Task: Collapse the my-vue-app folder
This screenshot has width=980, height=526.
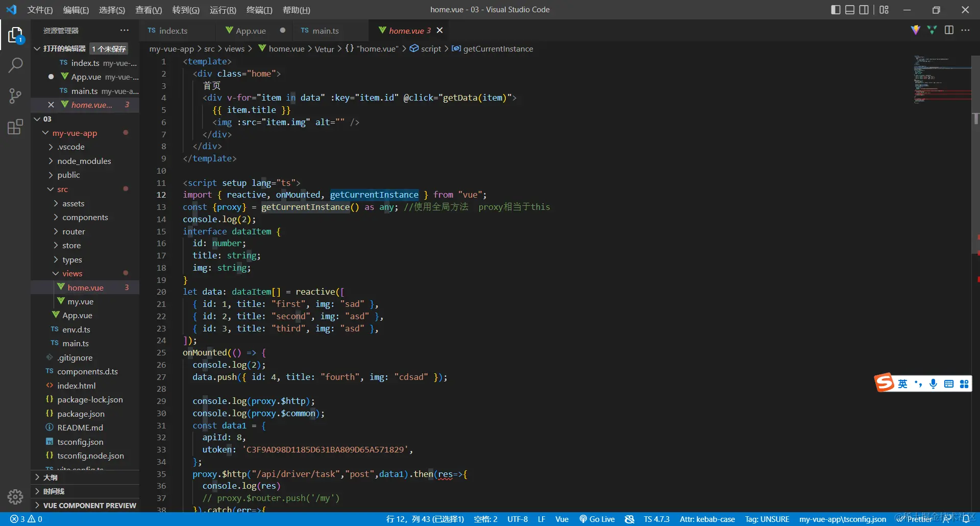Action: click(x=45, y=133)
